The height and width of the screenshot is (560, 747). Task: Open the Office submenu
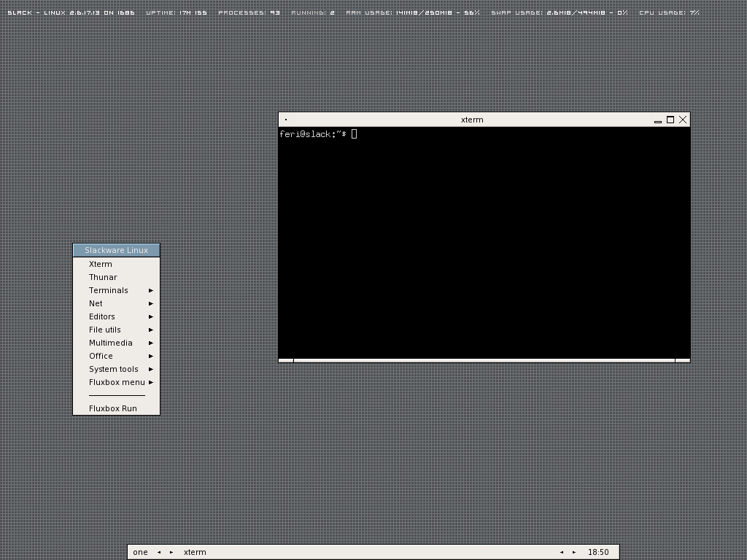pyautogui.click(x=116, y=356)
